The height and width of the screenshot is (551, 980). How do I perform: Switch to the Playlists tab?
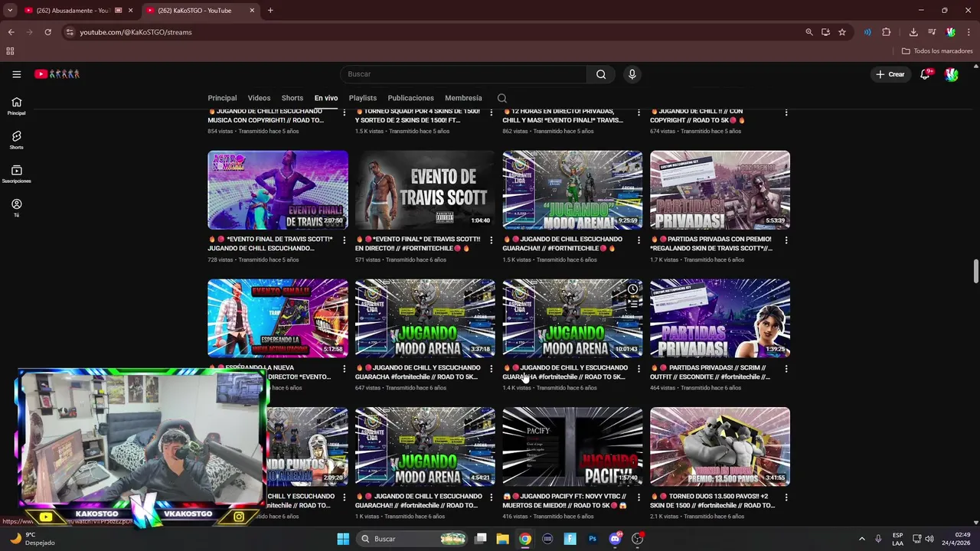pyautogui.click(x=363, y=98)
